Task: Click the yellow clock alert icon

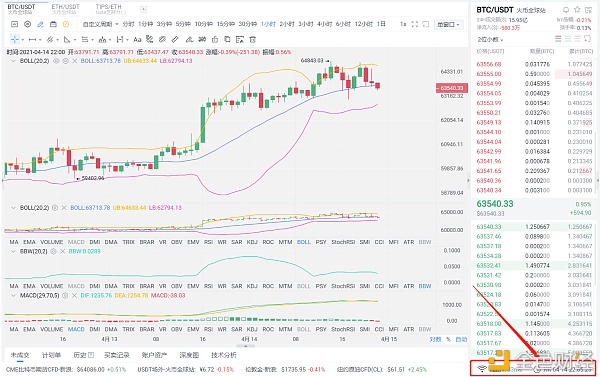Action: 66,24
